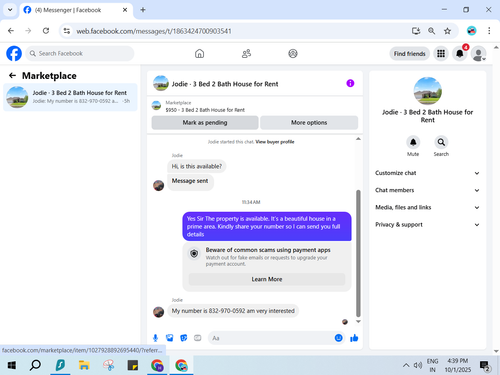Open the install app icon in address bar
This screenshot has width=500, height=375.
tap(416, 31)
